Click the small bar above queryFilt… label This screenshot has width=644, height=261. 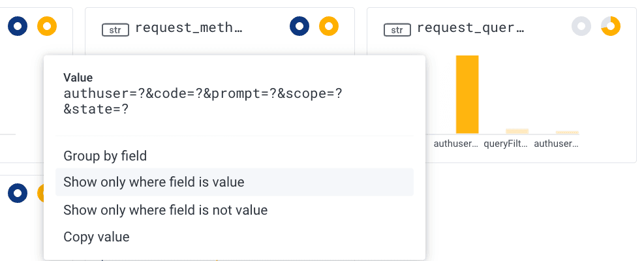517,131
